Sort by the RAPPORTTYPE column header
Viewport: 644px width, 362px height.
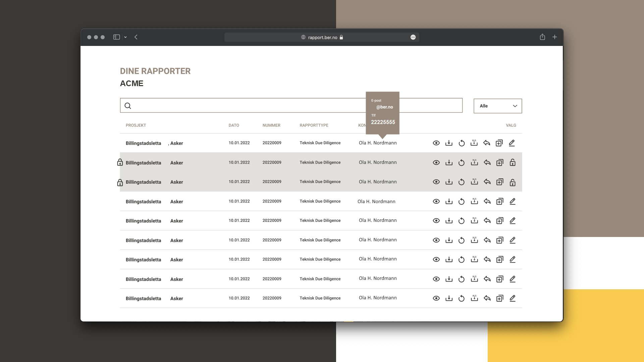tap(314, 125)
